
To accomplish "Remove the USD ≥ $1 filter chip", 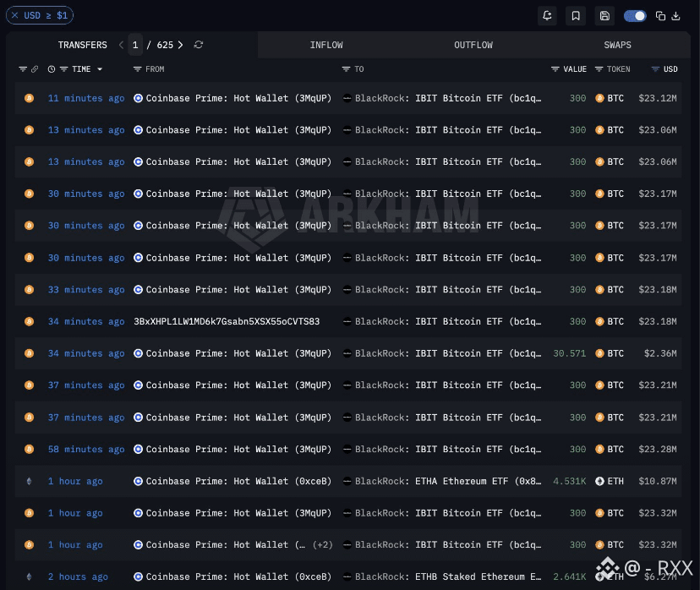I will 14,15.
